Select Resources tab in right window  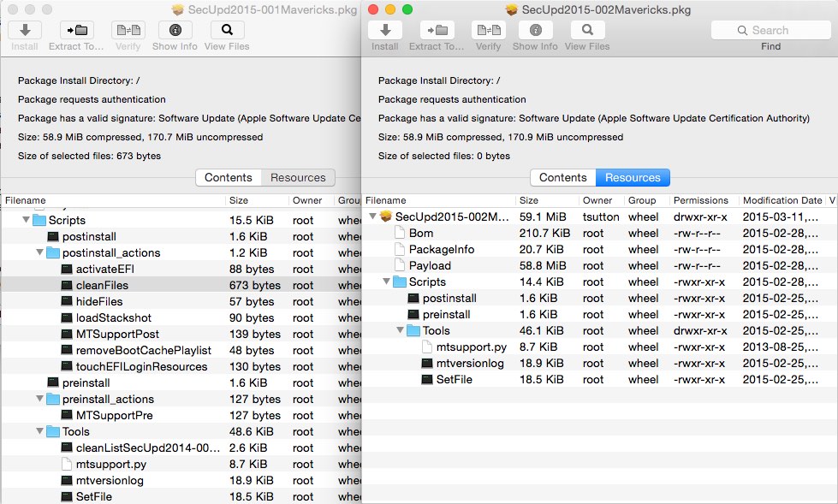point(633,177)
